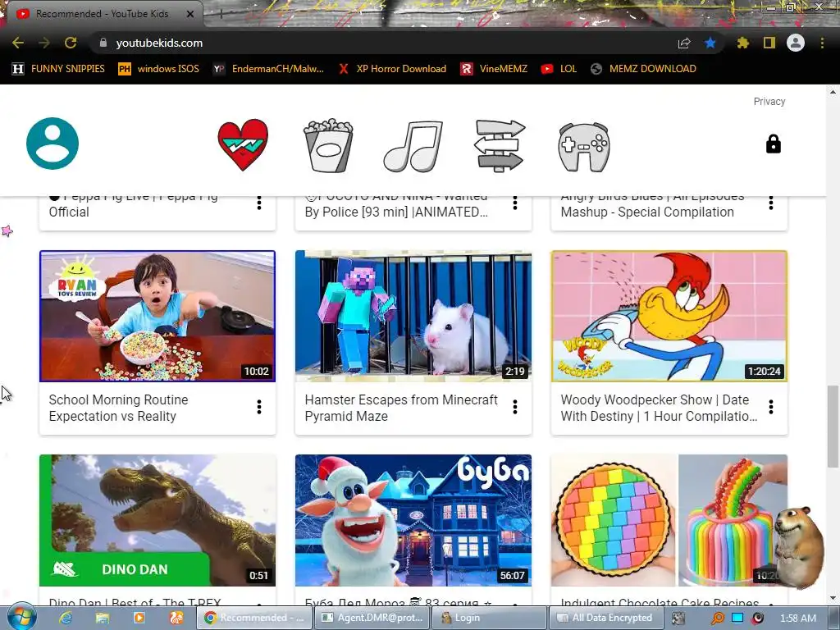Open VineMEMZ bookmark
Screen dimensions: 840x630
pos(494,69)
